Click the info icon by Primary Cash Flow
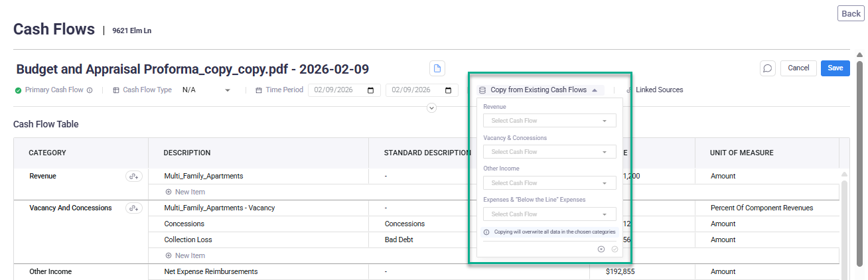Screen dimensions: 868x280 click(x=90, y=90)
